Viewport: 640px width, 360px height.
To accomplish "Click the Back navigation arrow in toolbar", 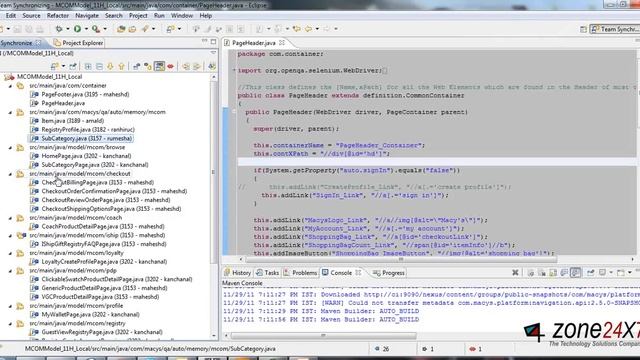I will [308, 29].
